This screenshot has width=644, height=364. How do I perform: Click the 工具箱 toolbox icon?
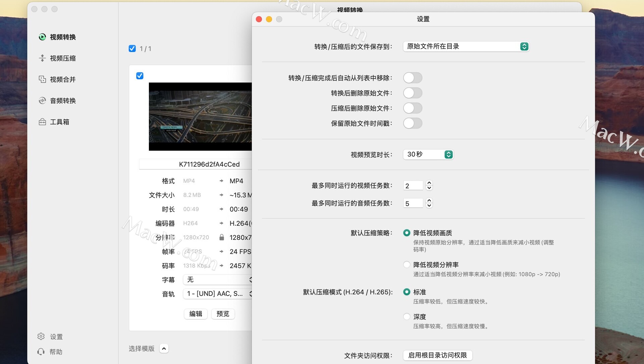42,122
